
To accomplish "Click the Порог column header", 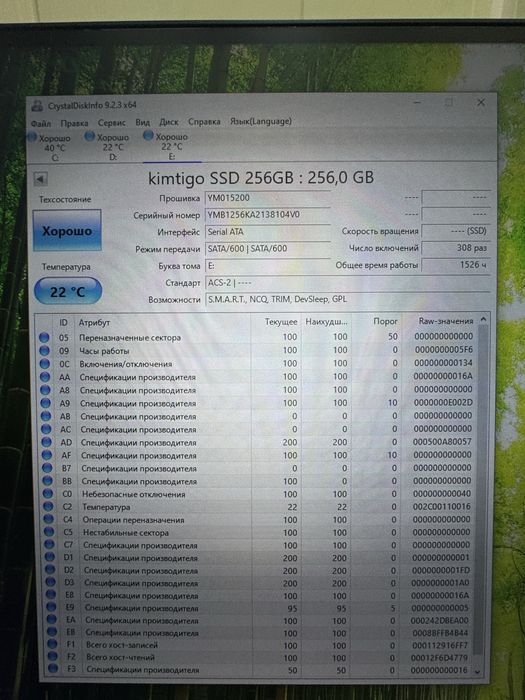I will (x=385, y=321).
